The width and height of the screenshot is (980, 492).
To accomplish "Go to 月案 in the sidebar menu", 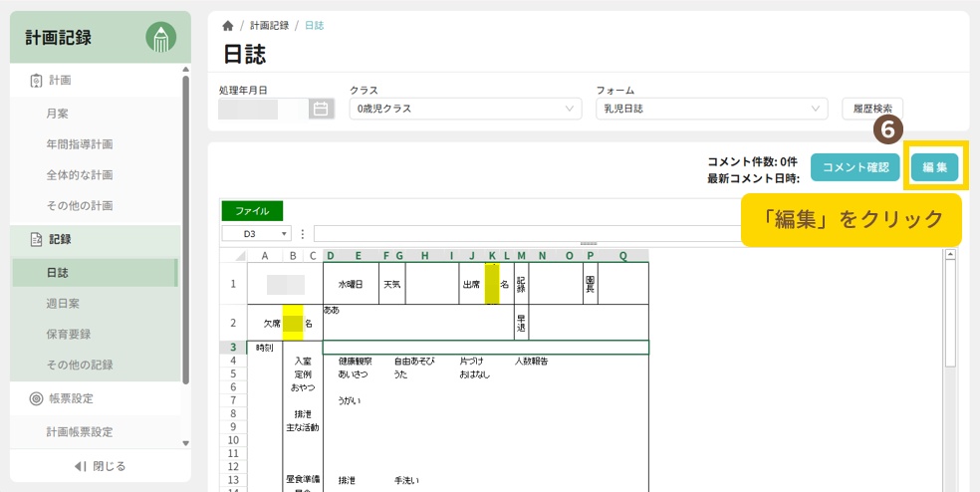I will click(58, 114).
